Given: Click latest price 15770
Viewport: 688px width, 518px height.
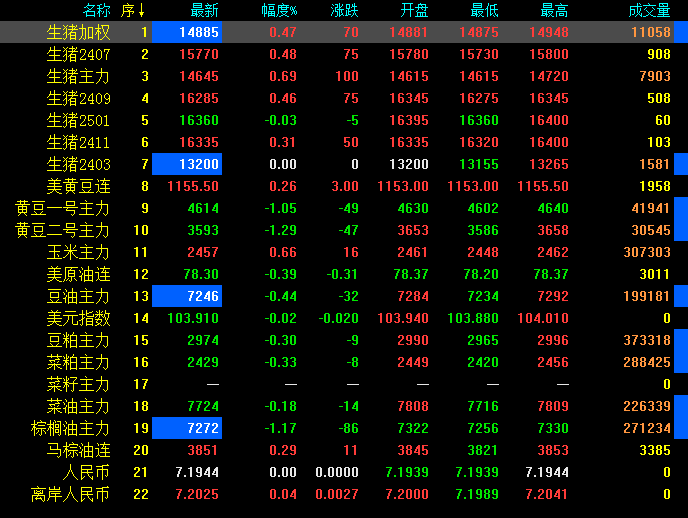Looking at the screenshot, I should click(199, 54).
